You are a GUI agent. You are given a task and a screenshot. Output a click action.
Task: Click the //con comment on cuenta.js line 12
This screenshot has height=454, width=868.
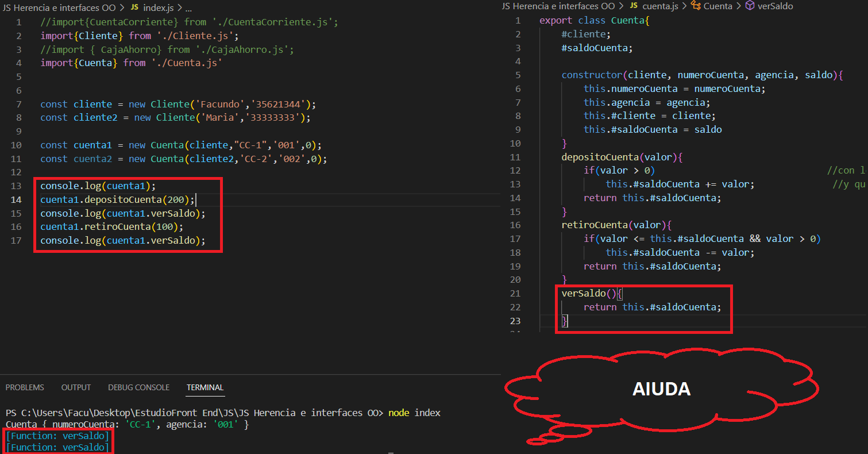(847, 171)
